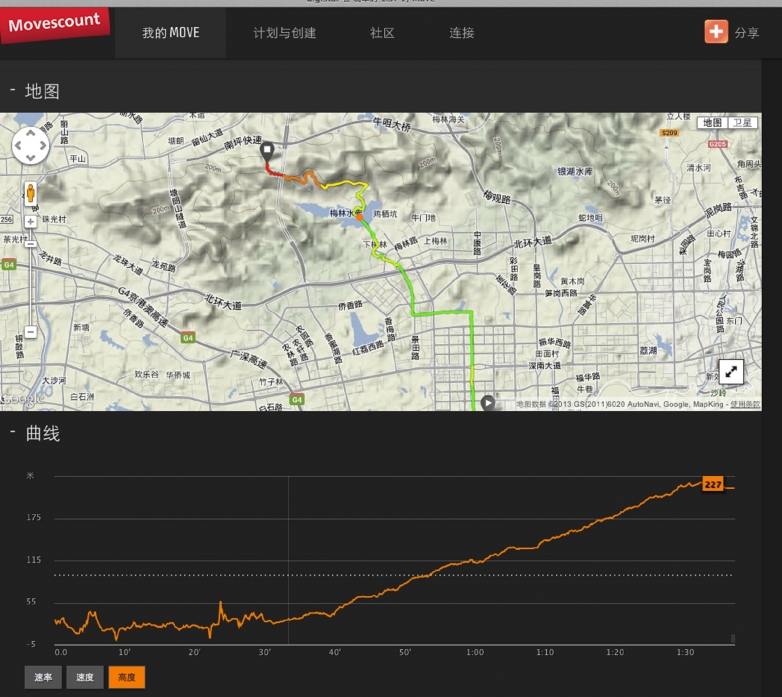
Task: Pan the map up with the arrow control
Action: tap(30, 135)
